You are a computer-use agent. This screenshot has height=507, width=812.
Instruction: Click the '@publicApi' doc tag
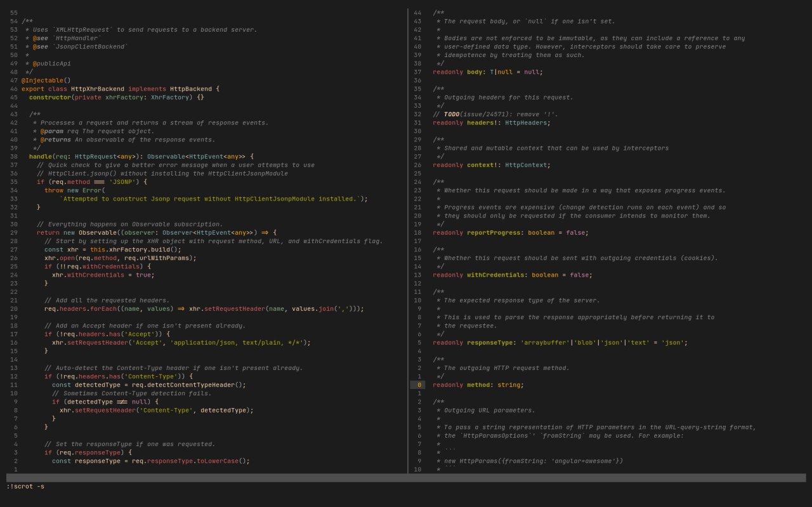pyautogui.click(x=52, y=63)
